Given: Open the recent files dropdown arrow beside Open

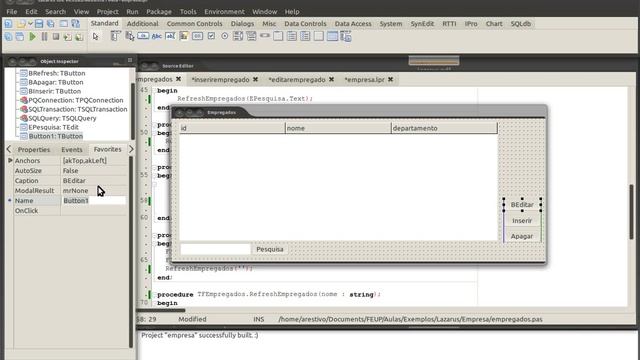Looking at the screenshot, I should (30, 24).
